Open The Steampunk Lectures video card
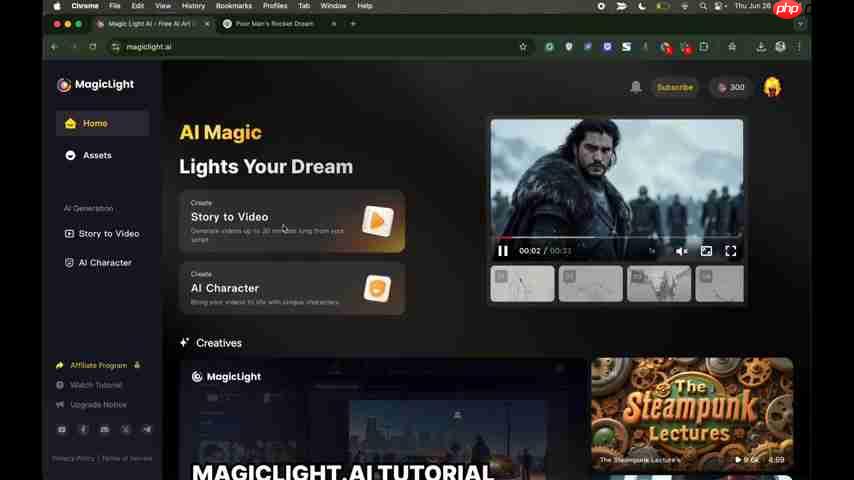This screenshot has width=854, height=480. [x=692, y=414]
